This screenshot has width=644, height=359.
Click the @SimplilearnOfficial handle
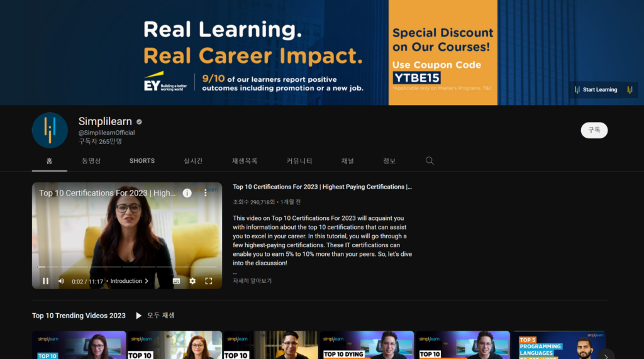pos(106,133)
